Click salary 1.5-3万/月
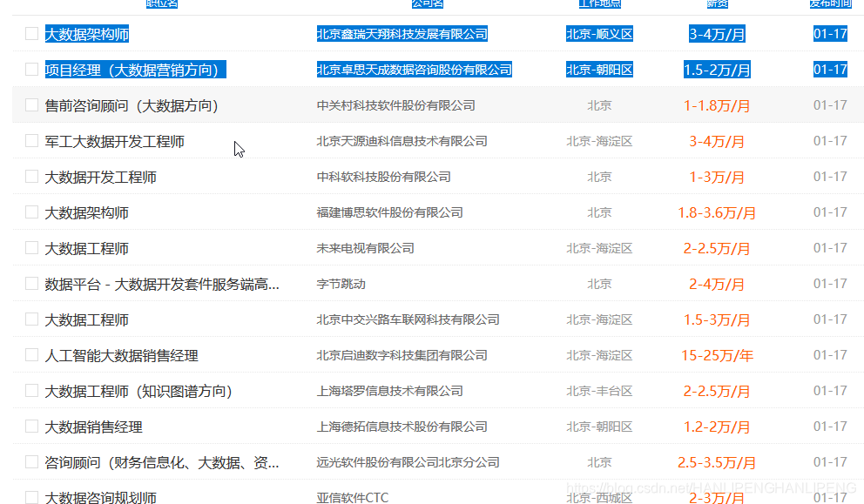This screenshot has width=864, height=504. click(717, 320)
